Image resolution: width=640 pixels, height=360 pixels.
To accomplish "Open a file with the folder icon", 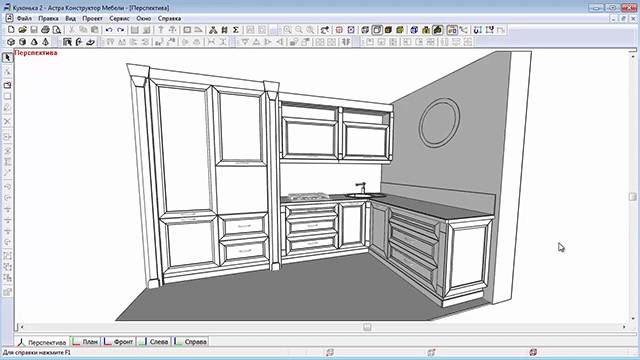I will click(22, 30).
